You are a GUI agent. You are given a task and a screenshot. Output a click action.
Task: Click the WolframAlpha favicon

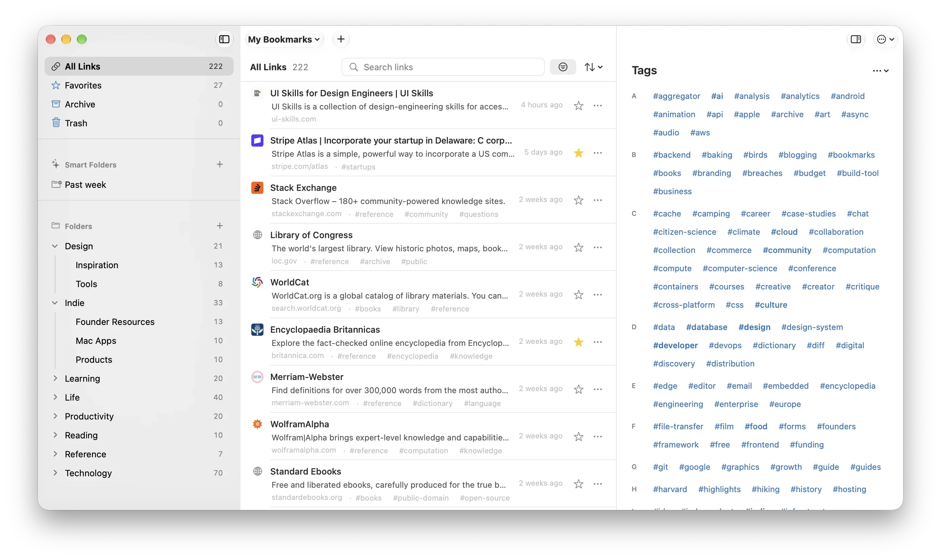tap(257, 424)
